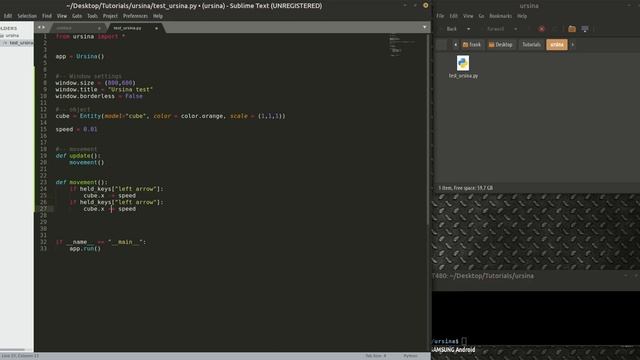Open the Python file icon test_ursina.py
640x360 pixels.
click(x=463, y=63)
